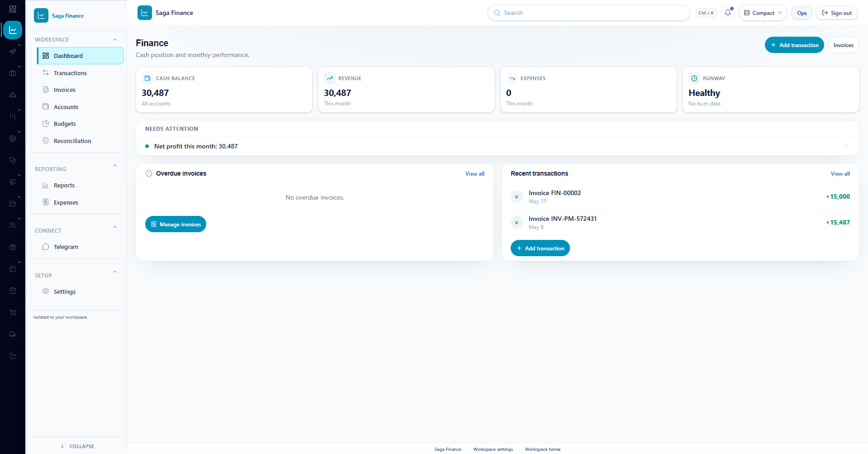
Task: Click the incoming arrow icon for Invoice INV-PM-572431
Action: click(x=517, y=222)
